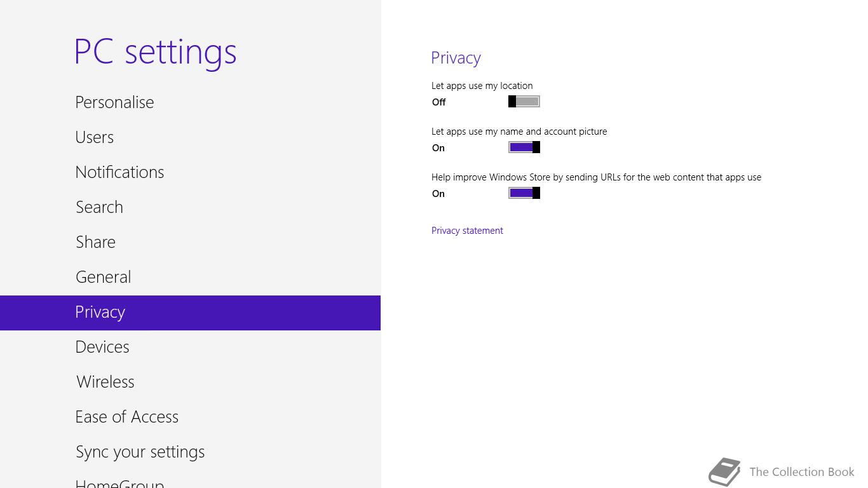868x488 pixels.
Task: Select the highlighted Privacy category
Action: (190, 313)
